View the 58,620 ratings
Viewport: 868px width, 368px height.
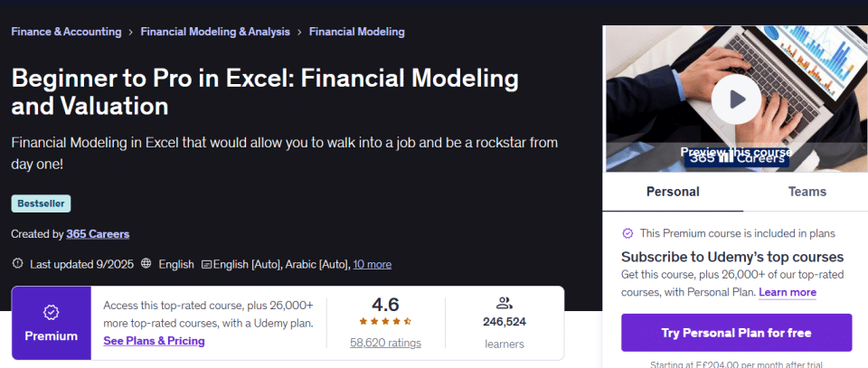[385, 343]
